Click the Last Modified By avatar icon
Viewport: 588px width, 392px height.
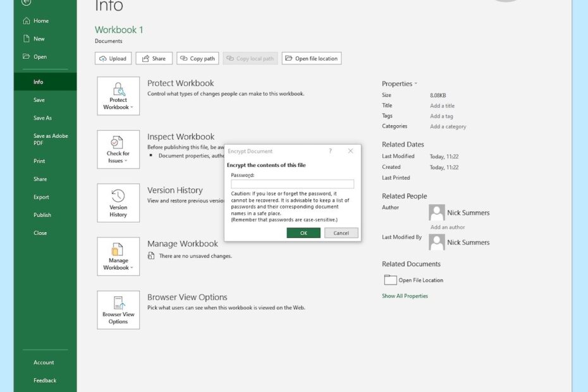tap(437, 242)
